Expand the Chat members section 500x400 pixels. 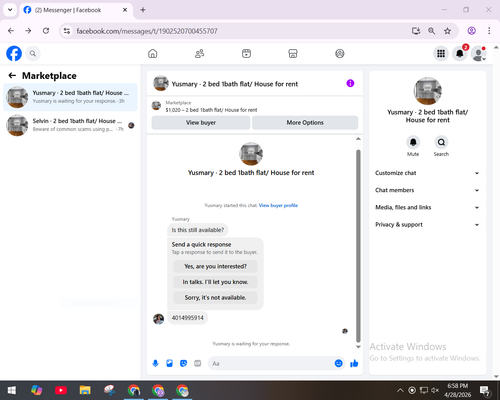point(427,190)
